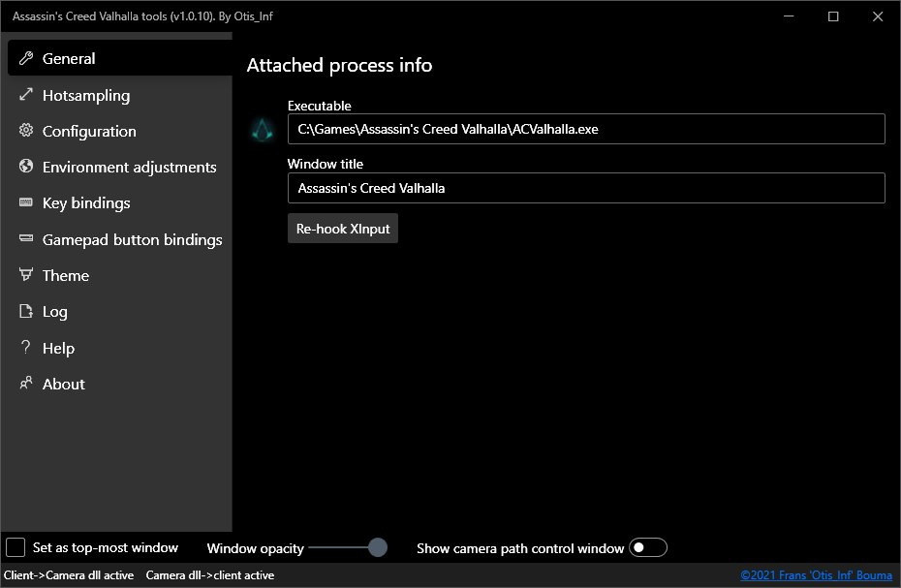
Task: Toggle Show camera path control window switch
Action: [x=648, y=547]
